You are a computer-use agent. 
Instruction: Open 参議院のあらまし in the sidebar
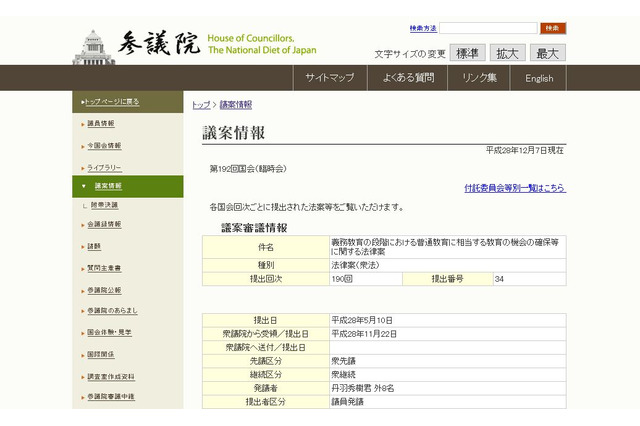click(x=112, y=311)
